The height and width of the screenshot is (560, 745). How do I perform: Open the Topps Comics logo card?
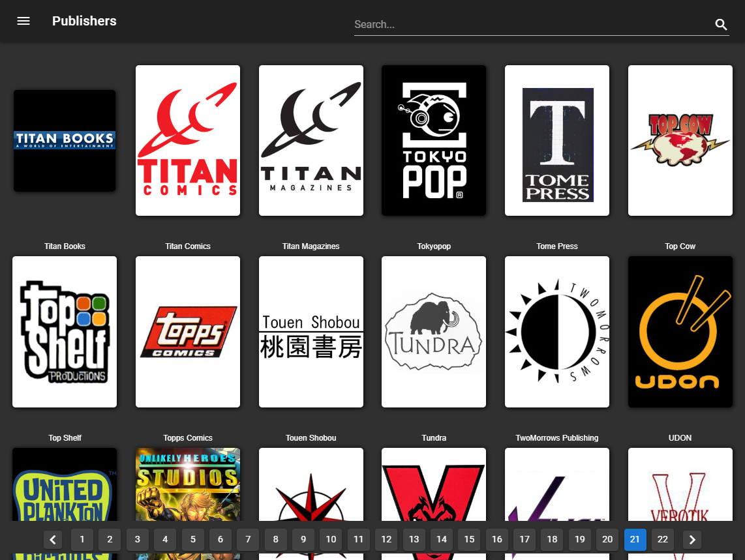[x=188, y=332]
